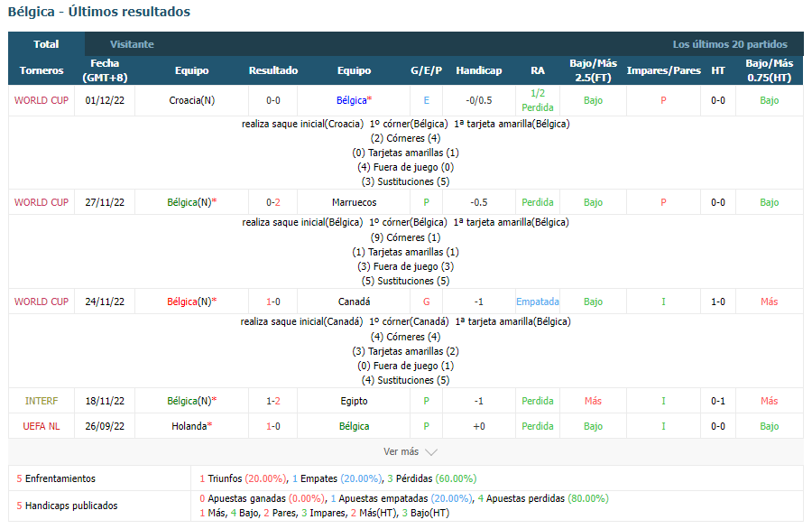Click date 24/11/22
Screen dimensions: 812x529
[x=105, y=302]
